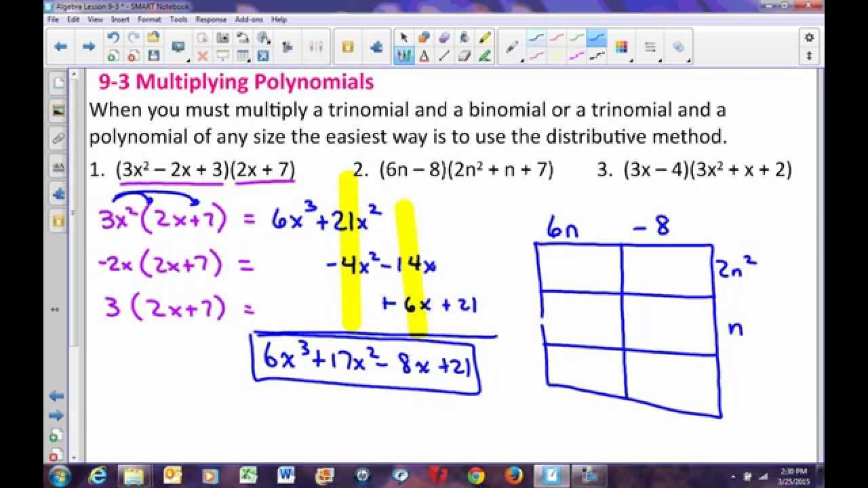
Task: Select the yellow highlighter Text tool
Action: tap(485, 38)
